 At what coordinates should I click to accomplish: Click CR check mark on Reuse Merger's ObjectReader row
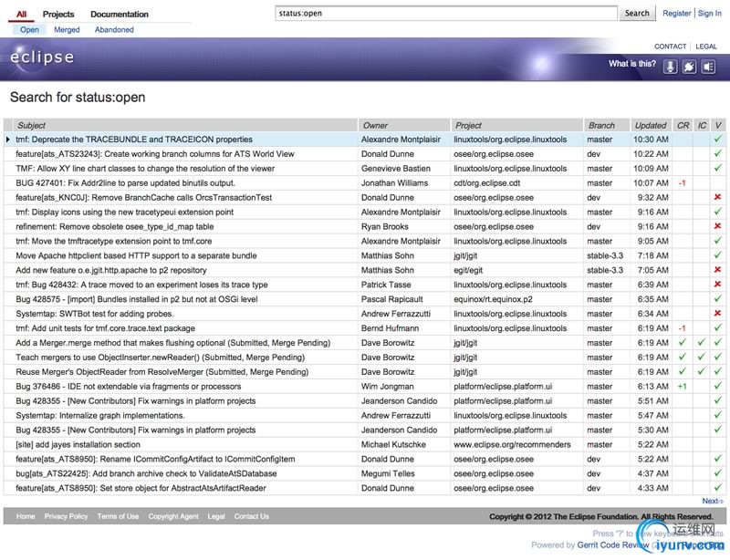click(x=683, y=371)
